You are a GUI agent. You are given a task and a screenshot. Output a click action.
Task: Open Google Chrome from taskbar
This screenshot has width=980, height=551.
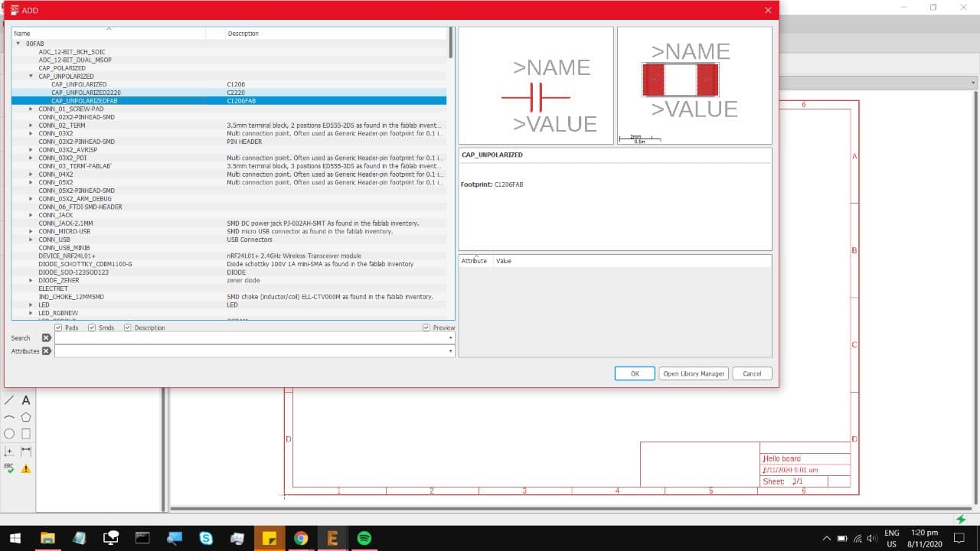coord(300,538)
